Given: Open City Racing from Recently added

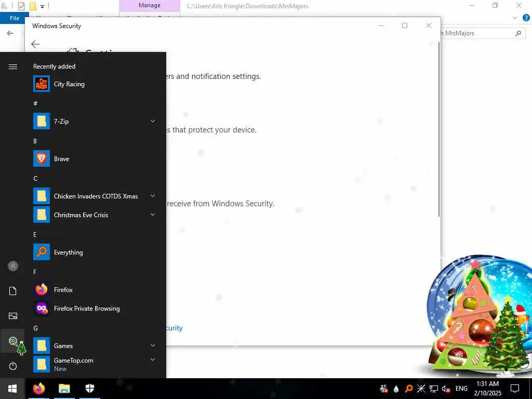Looking at the screenshot, I should [x=94, y=84].
